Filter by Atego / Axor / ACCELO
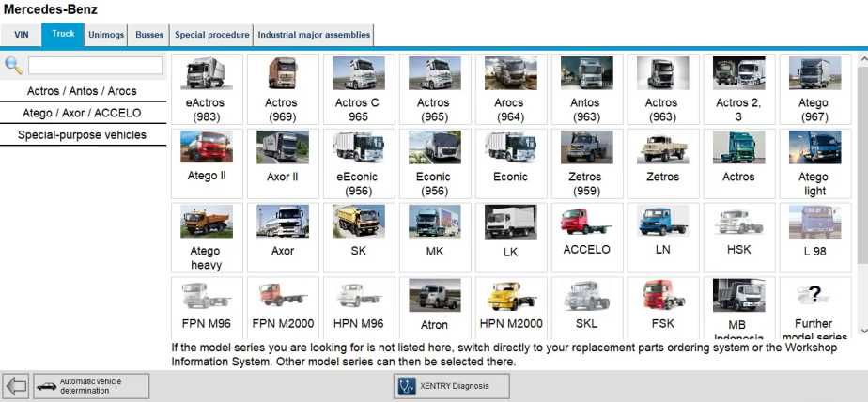 [x=83, y=113]
